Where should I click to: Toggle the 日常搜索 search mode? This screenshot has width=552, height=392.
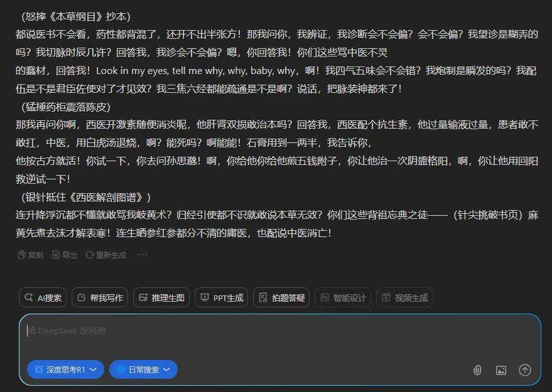[x=141, y=370]
